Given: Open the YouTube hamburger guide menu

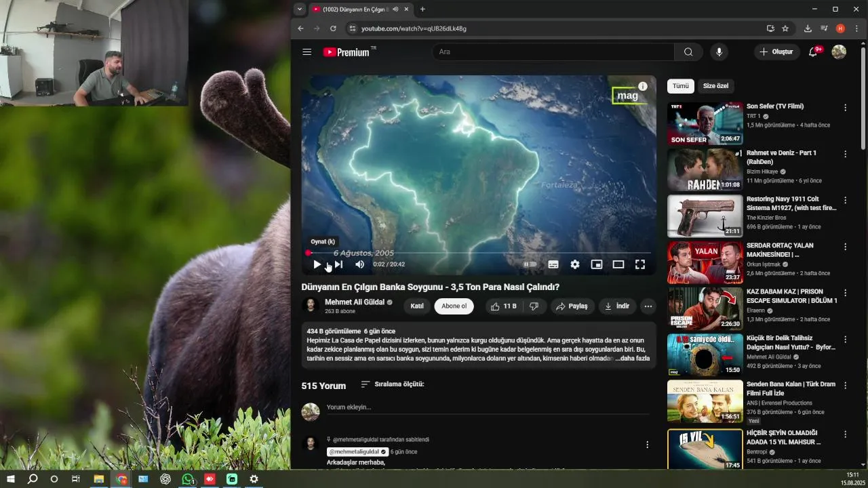Looking at the screenshot, I should click(x=307, y=52).
